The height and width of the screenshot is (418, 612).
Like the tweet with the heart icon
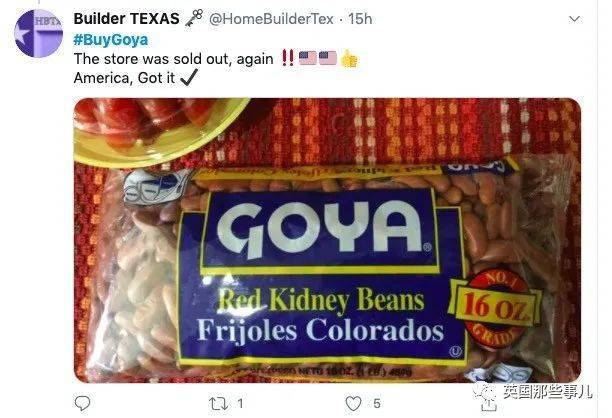point(354,404)
